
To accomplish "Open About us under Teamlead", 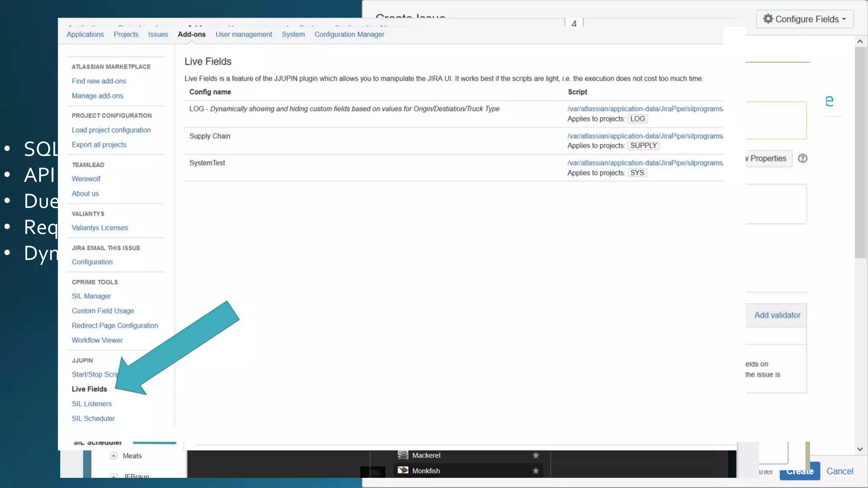I will pos(85,194).
